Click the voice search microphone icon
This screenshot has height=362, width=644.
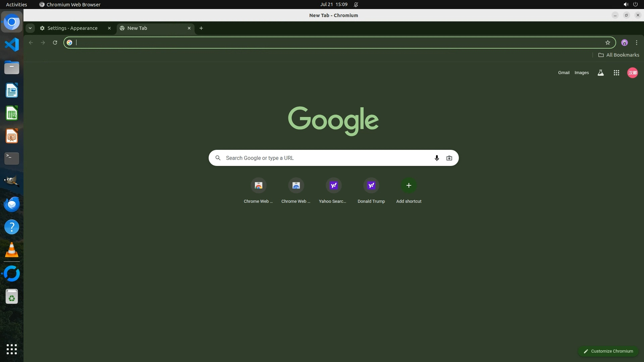point(437,158)
